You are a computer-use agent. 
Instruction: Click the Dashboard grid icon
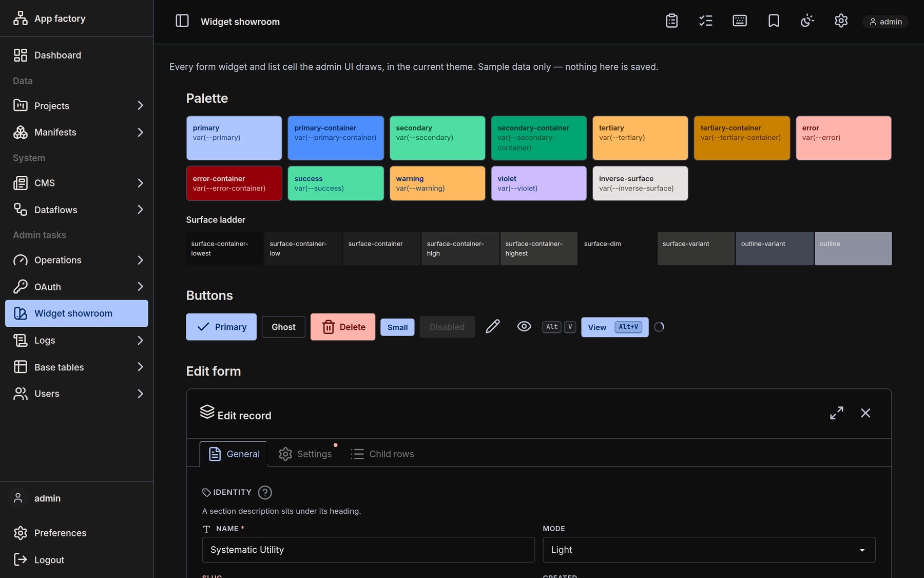pyautogui.click(x=21, y=55)
